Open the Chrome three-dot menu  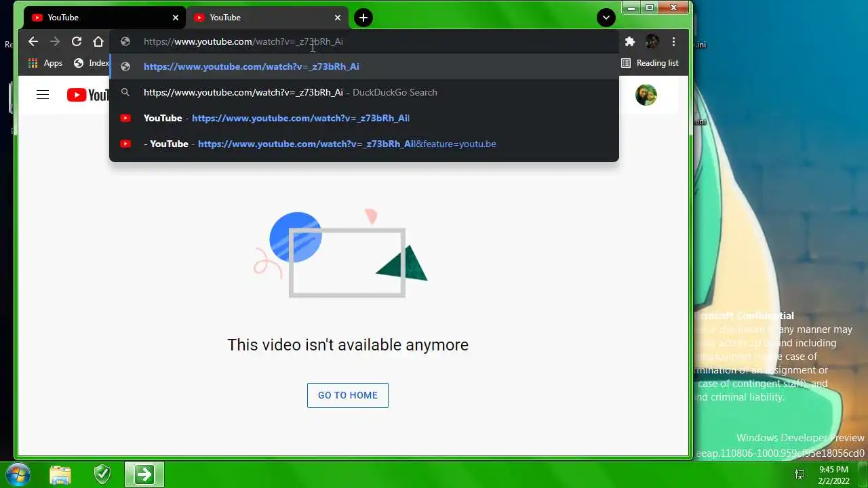tap(673, 41)
